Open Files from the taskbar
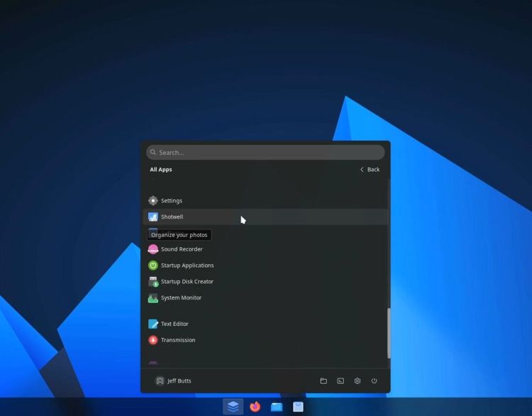This screenshot has height=416, width=532. [277, 407]
